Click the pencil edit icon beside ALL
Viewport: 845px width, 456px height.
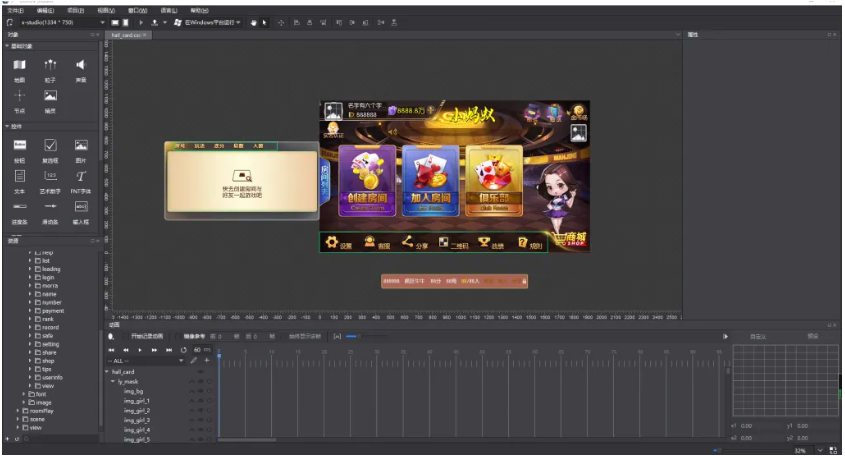point(193,361)
